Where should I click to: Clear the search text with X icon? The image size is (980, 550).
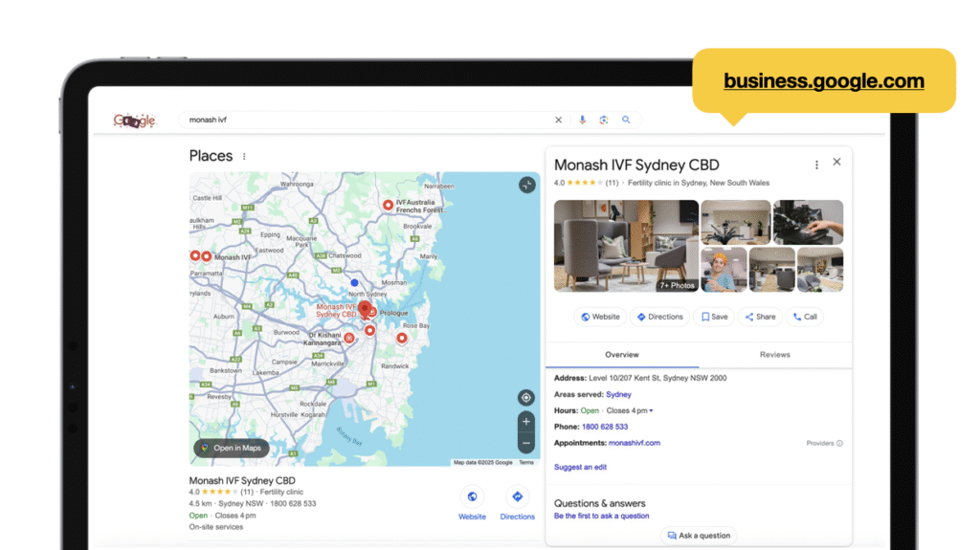tap(559, 121)
